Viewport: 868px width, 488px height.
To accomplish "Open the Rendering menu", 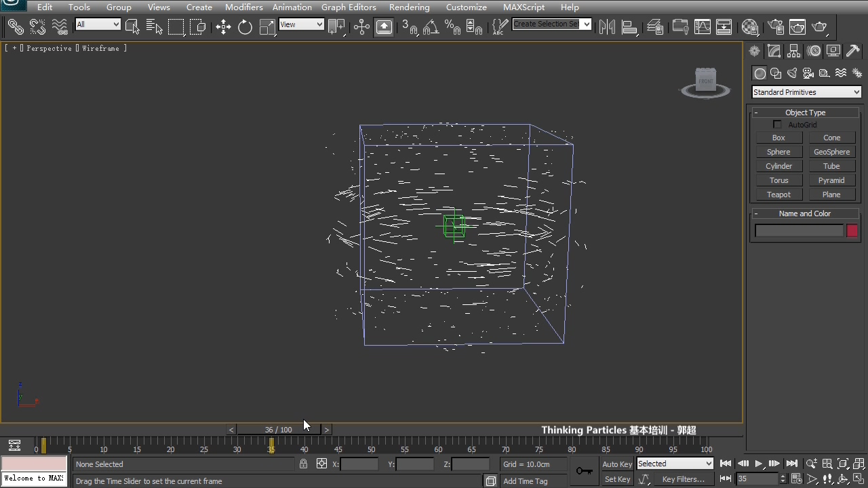I will coord(410,7).
